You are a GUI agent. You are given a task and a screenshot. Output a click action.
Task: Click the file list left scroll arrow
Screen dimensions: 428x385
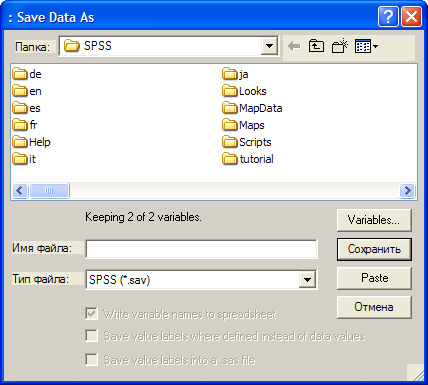click(20, 191)
